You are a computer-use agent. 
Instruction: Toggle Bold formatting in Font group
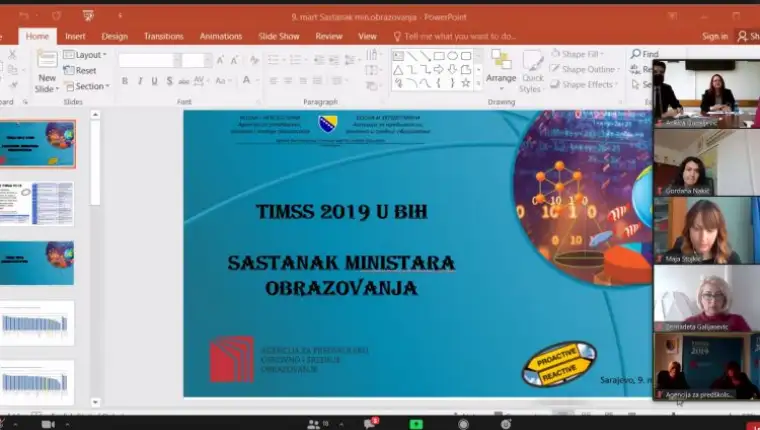(125, 81)
